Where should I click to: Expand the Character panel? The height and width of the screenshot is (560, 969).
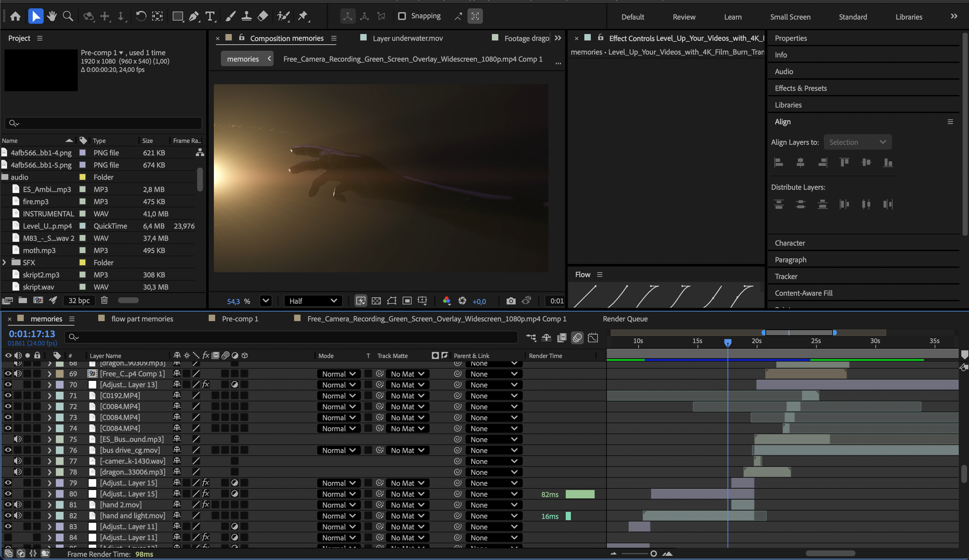click(790, 243)
